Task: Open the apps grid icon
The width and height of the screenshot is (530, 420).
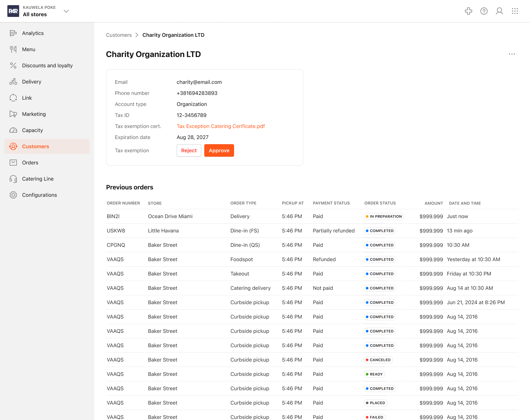Action: click(515, 11)
